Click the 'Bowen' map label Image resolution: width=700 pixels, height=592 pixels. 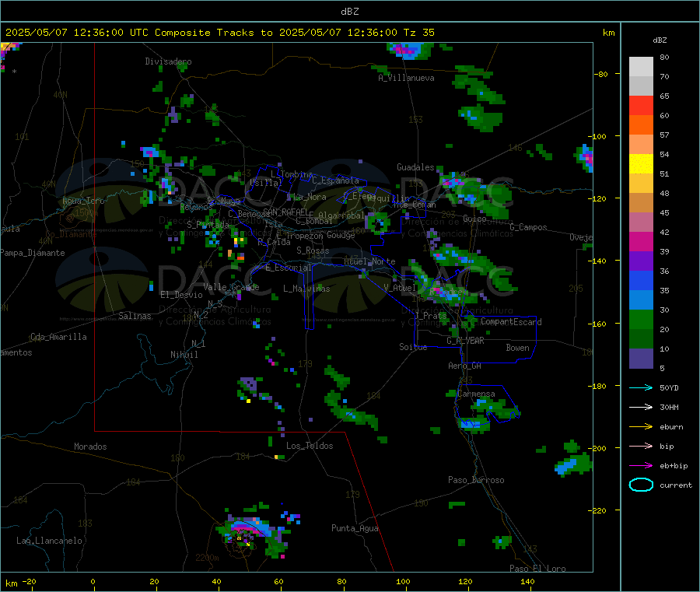[x=517, y=348]
